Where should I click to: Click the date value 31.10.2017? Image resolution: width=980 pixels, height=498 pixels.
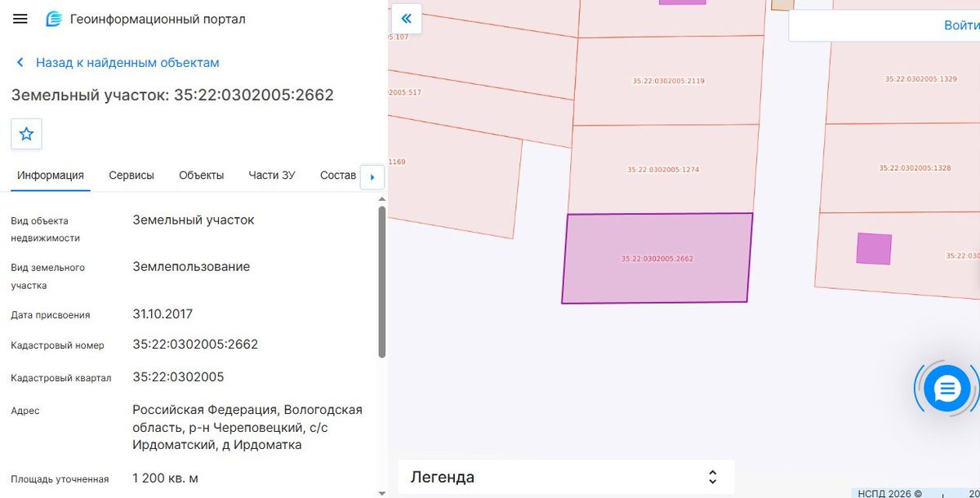[x=163, y=314]
